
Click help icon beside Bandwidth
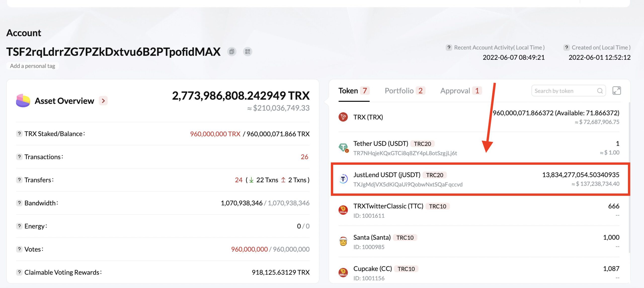pyautogui.click(x=19, y=203)
